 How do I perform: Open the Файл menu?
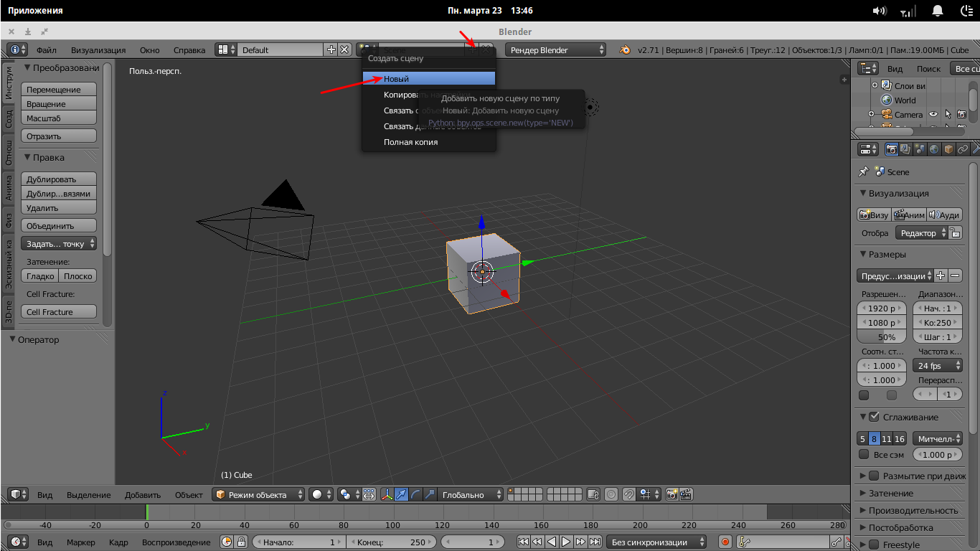(47, 50)
